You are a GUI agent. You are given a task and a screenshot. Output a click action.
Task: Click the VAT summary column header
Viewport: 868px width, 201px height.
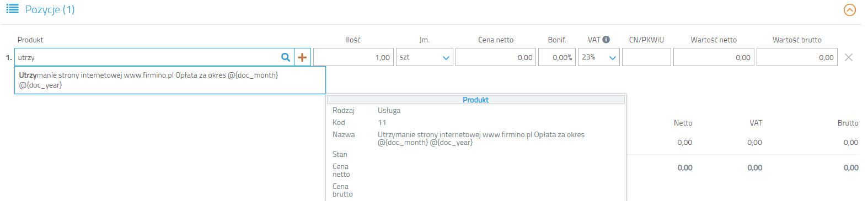(x=756, y=123)
